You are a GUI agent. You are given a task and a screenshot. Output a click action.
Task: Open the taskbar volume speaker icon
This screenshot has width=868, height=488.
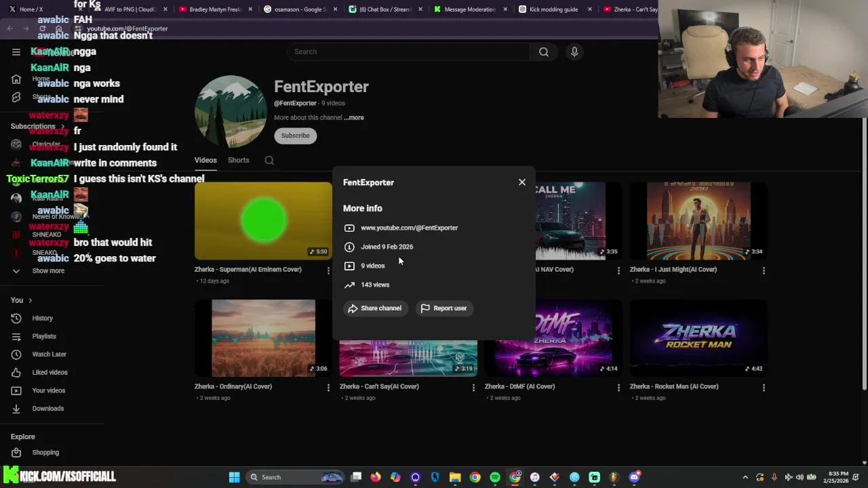[800, 477]
